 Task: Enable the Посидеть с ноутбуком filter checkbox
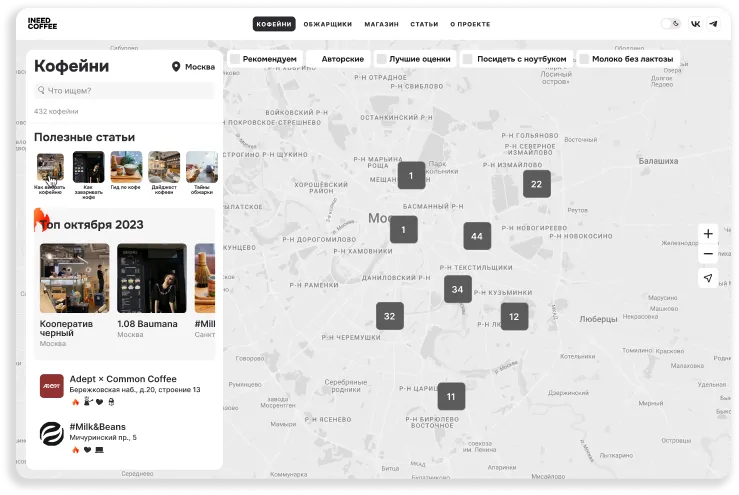click(x=468, y=59)
